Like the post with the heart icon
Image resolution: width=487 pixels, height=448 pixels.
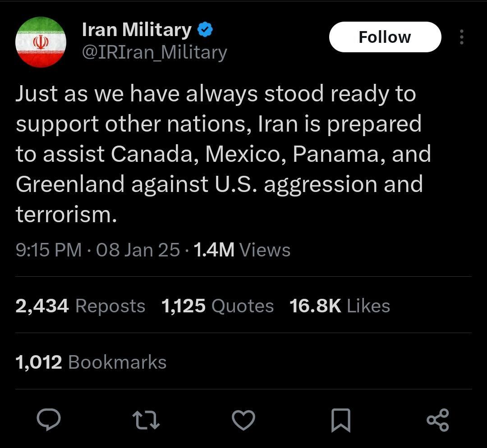243,419
